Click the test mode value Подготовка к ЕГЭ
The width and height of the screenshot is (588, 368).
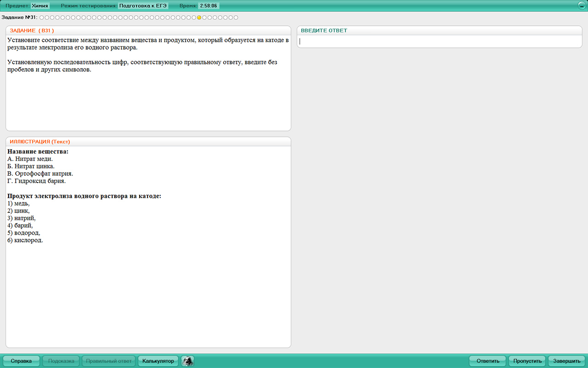point(142,6)
